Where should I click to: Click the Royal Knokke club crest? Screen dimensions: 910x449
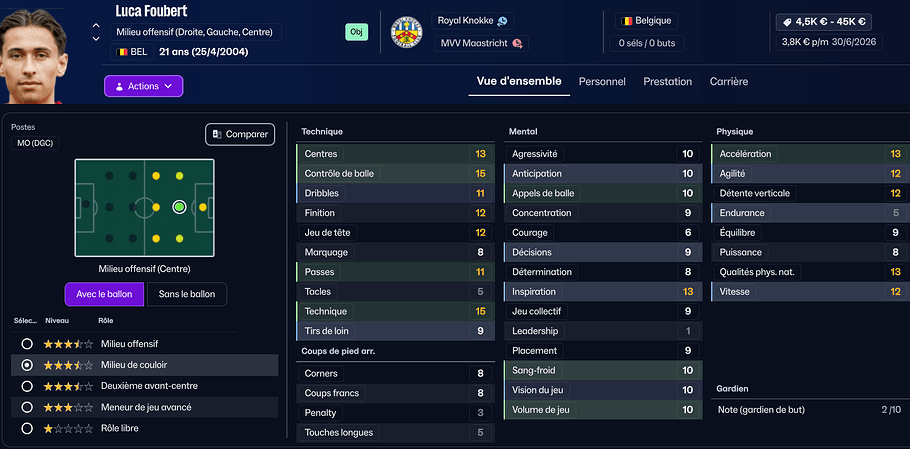(x=406, y=33)
